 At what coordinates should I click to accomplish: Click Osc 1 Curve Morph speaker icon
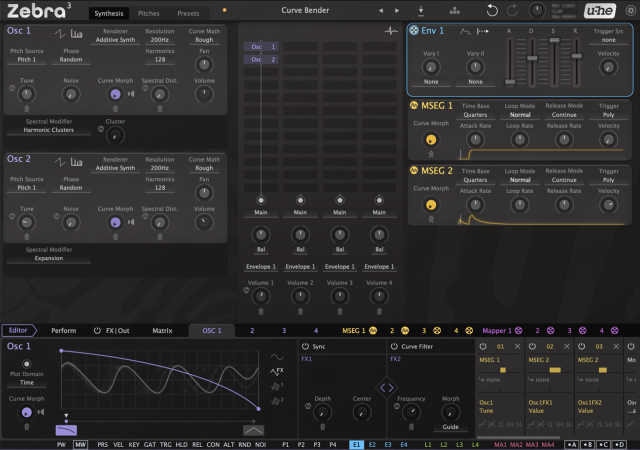(x=131, y=94)
